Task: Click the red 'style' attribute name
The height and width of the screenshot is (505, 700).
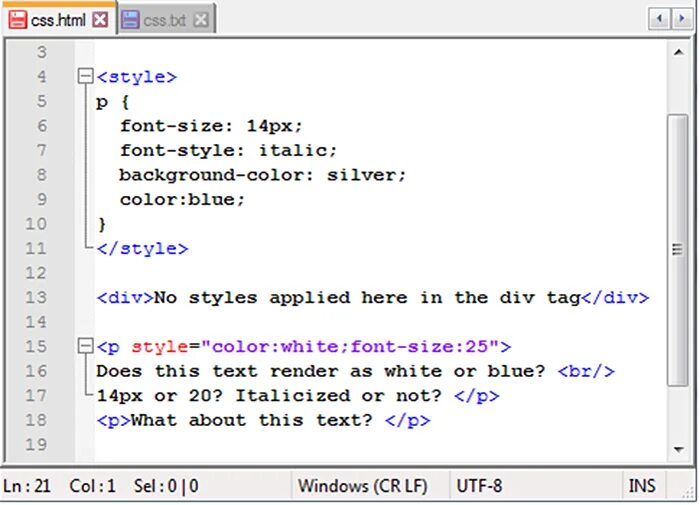Action: coord(160,347)
